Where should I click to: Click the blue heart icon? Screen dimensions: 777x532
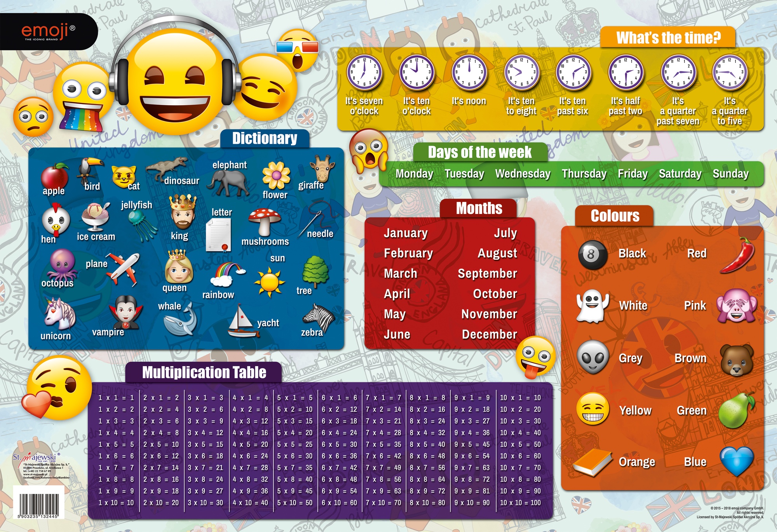coord(737,461)
